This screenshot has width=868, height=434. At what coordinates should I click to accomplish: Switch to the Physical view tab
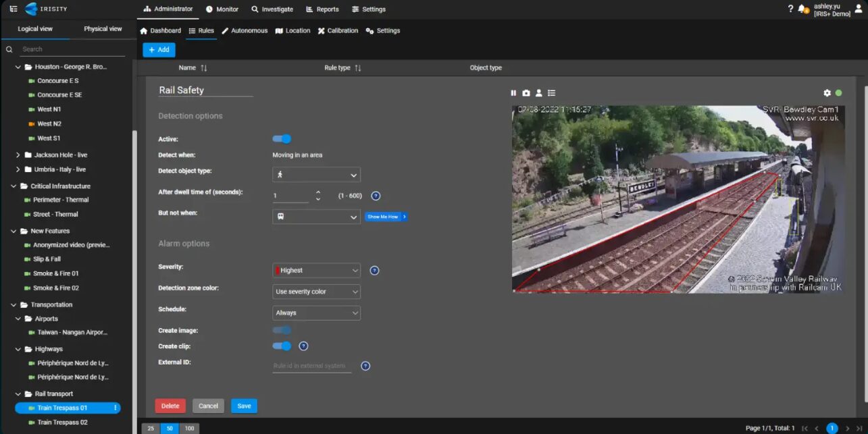[103, 29]
